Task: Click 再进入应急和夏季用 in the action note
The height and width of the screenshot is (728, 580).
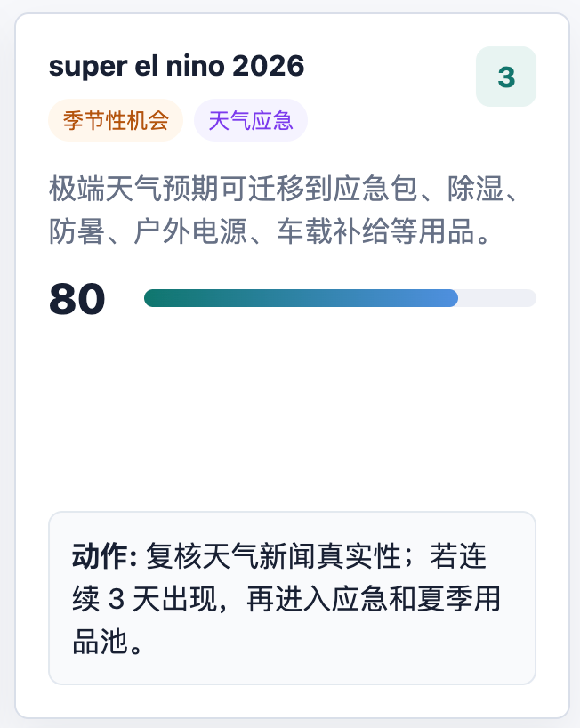Action: pos(374,599)
